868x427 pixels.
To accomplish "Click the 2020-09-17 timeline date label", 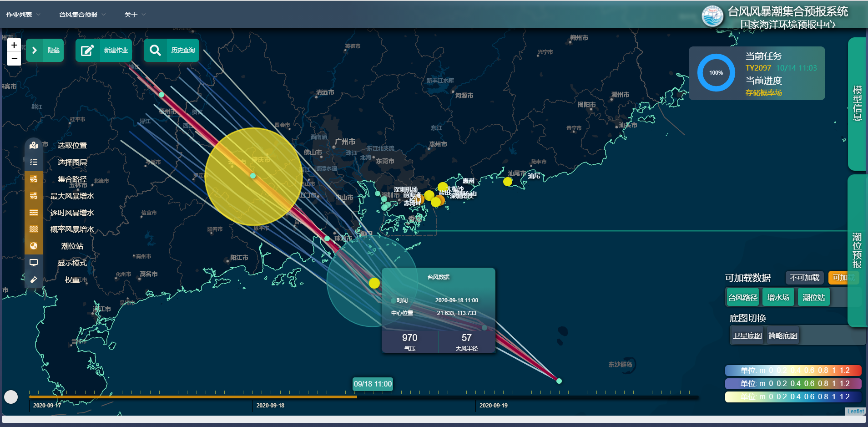I will point(47,406).
